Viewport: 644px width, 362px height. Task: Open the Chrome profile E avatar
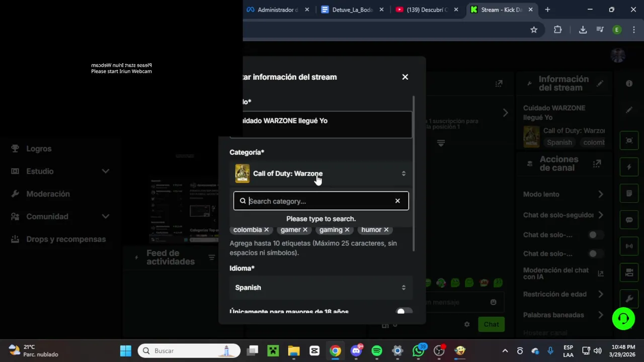pos(617,30)
